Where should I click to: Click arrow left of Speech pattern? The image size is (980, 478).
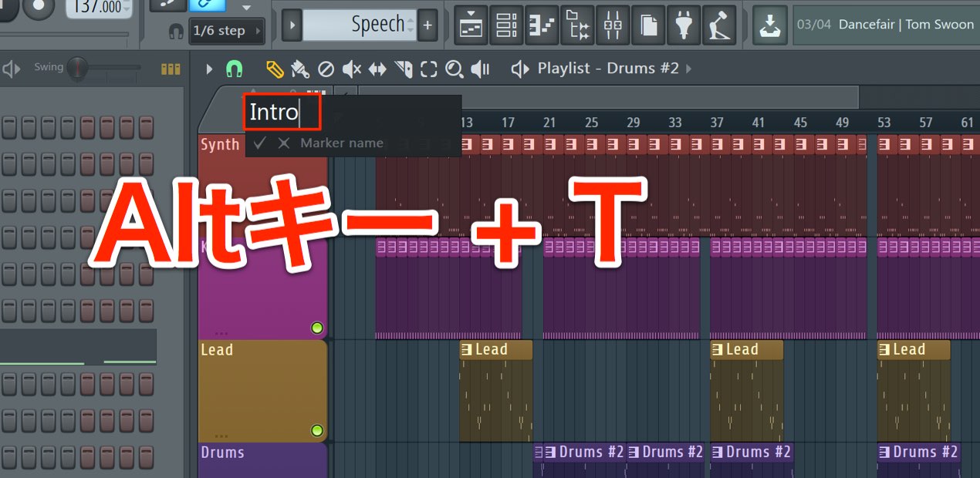pyautogui.click(x=291, y=25)
